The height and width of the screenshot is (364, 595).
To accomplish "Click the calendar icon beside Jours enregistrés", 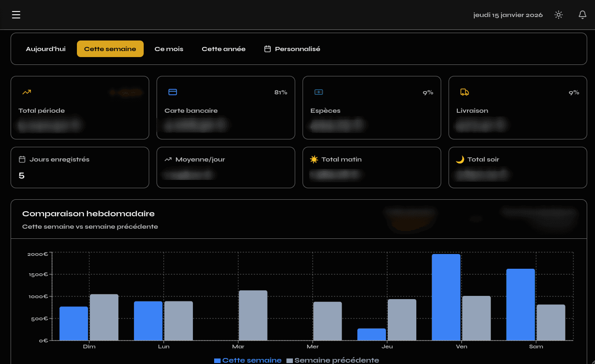I will 22,160.
